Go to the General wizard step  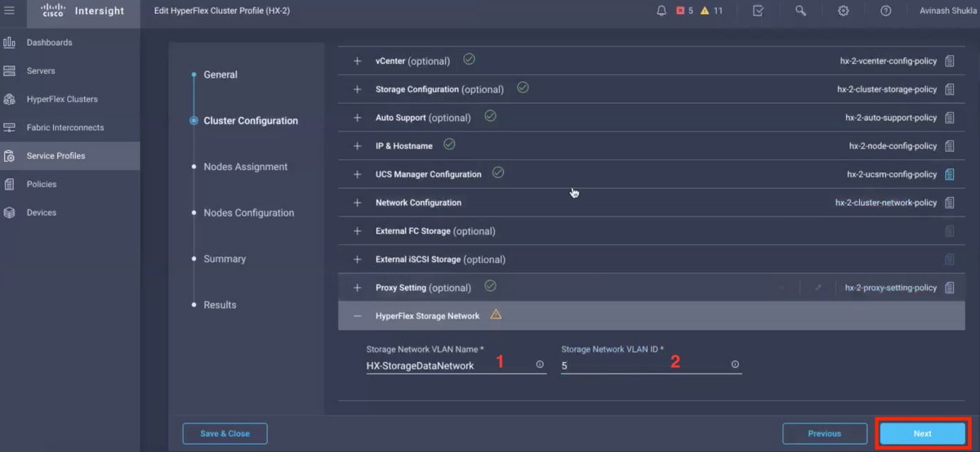[220, 74]
